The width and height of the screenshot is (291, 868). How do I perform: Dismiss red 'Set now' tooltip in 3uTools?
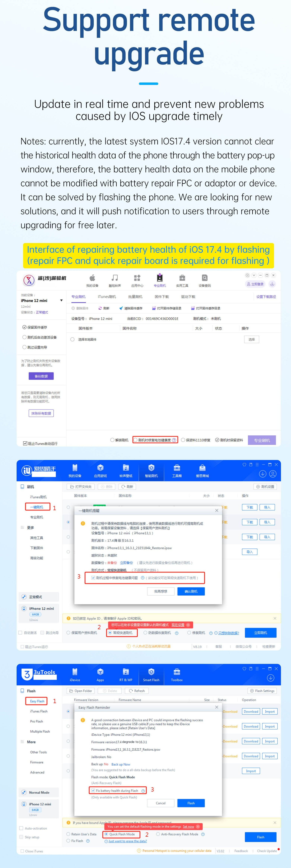[x=198, y=826]
